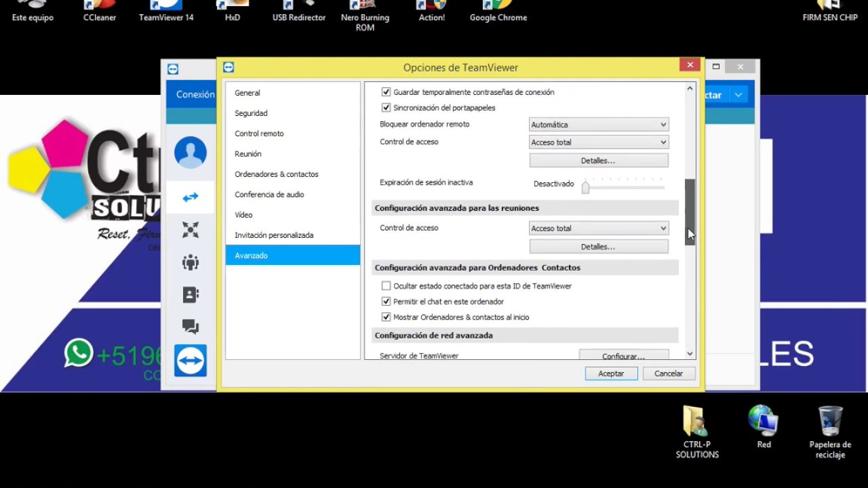This screenshot has height=488, width=868.
Task: Select the Control remoto options category
Action: pos(292,134)
